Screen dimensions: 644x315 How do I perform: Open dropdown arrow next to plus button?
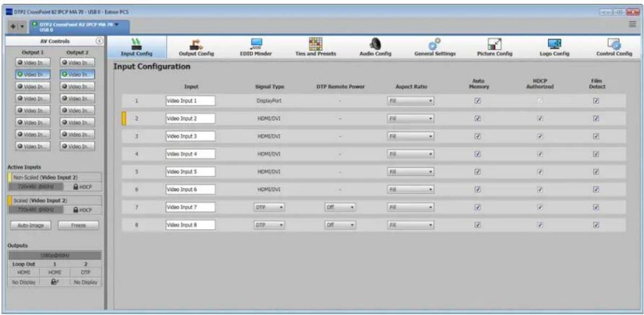pos(23,26)
